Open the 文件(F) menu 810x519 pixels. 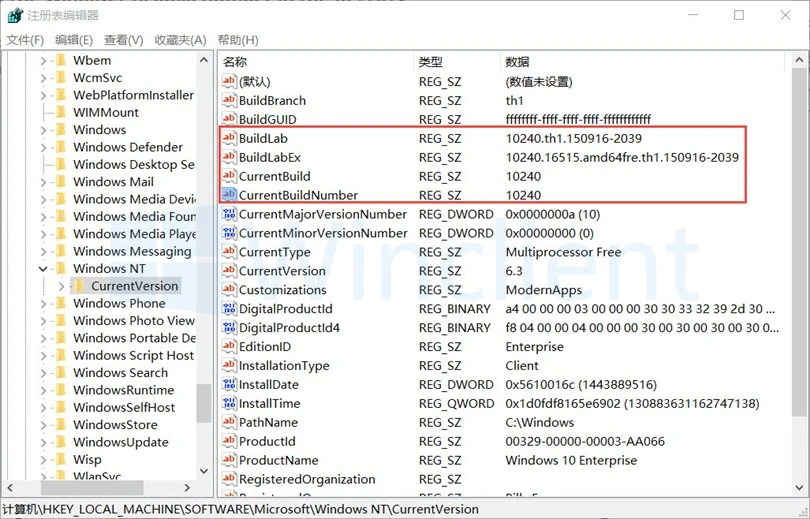click(x=25, y=40)
